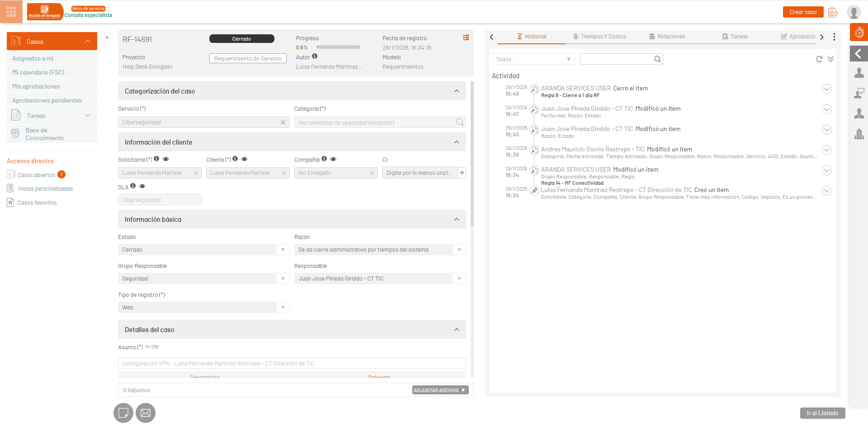Toggle Cliente eye visibility icon
This screenshot has width=868, height=426.
[245, 159]
